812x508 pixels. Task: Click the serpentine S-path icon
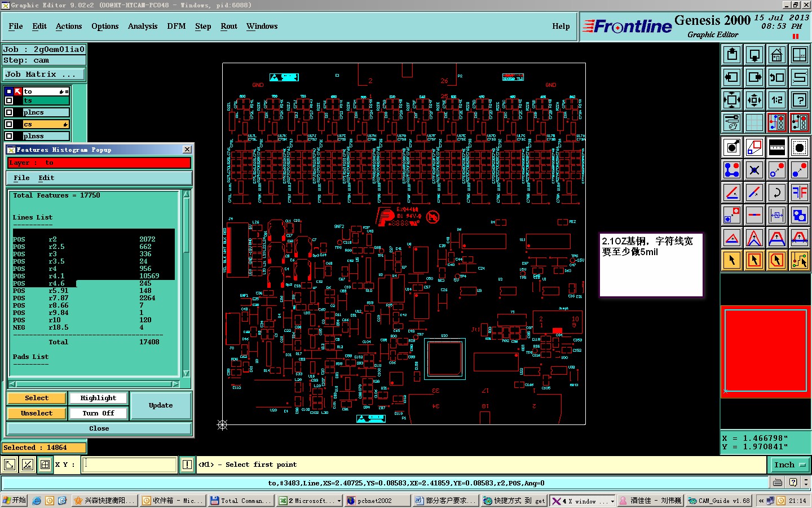(x=799, y=77)
